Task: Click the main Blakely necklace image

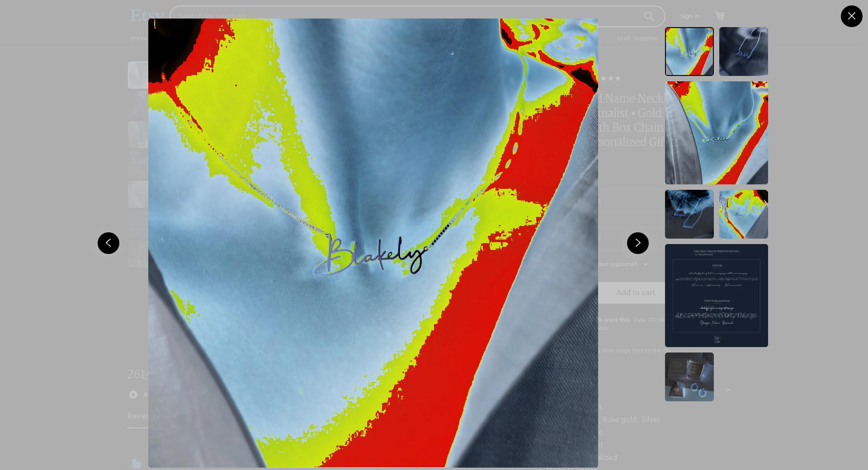Action: pos(373,243)
